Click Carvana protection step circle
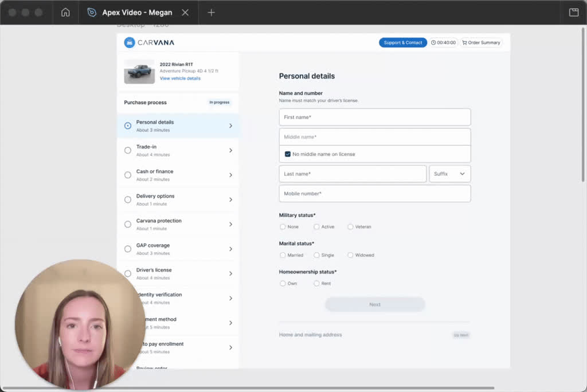 (x=128, y=224)
